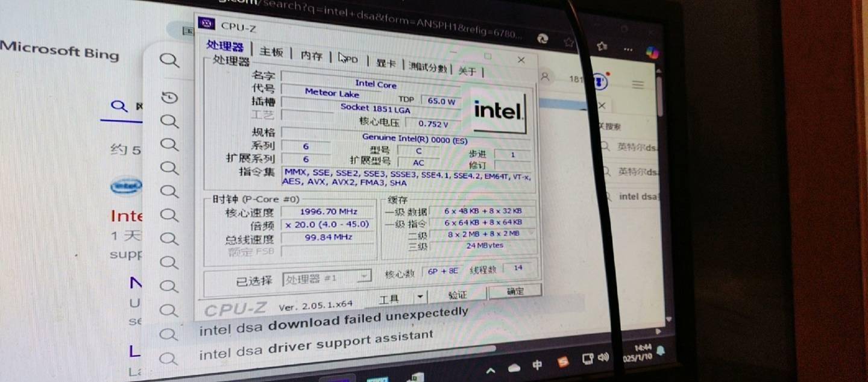Open the 内存 tab in CPU-Z
The image size is (868, 382).
(x=312, y=56)
